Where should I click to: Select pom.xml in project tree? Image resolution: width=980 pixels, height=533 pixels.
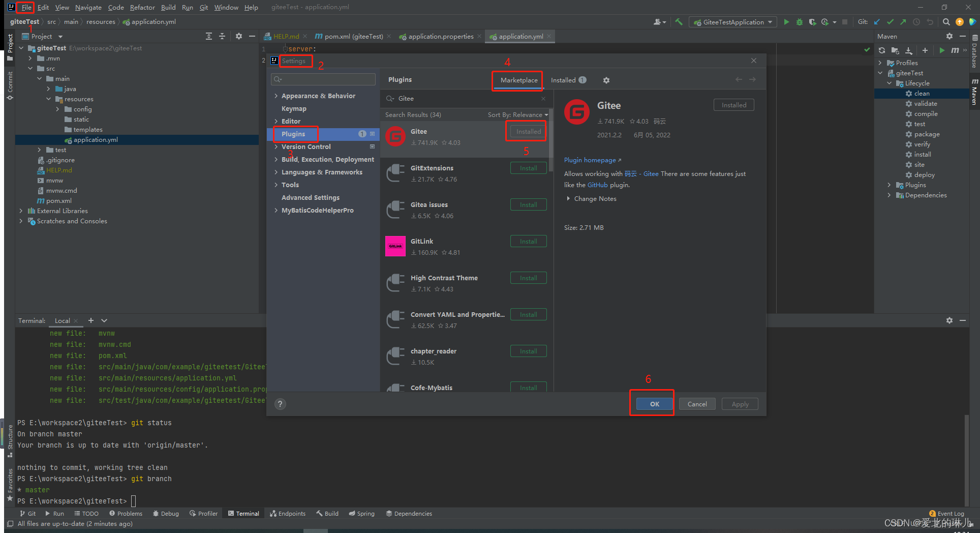pyautogui.click(x=59, y=201)
